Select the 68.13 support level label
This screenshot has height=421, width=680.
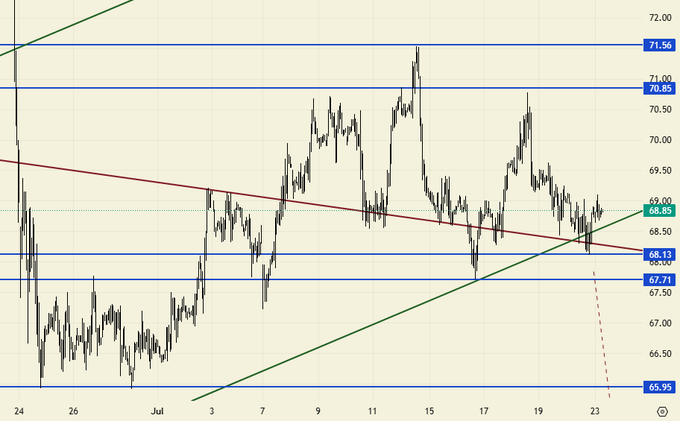659,254
